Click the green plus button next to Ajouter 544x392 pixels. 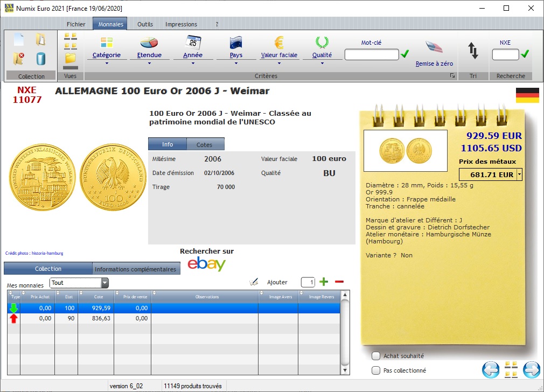(x=324, y=282)
